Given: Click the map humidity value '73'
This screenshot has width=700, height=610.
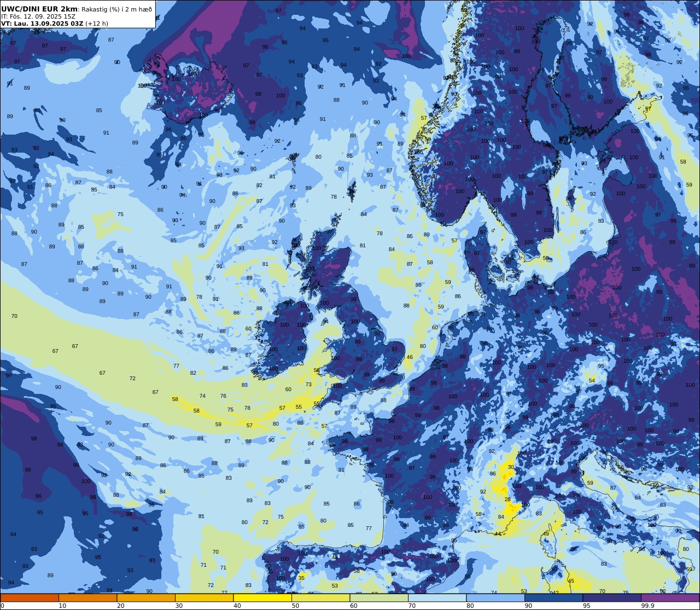Looking at the screenshot, I should point(308,385).
